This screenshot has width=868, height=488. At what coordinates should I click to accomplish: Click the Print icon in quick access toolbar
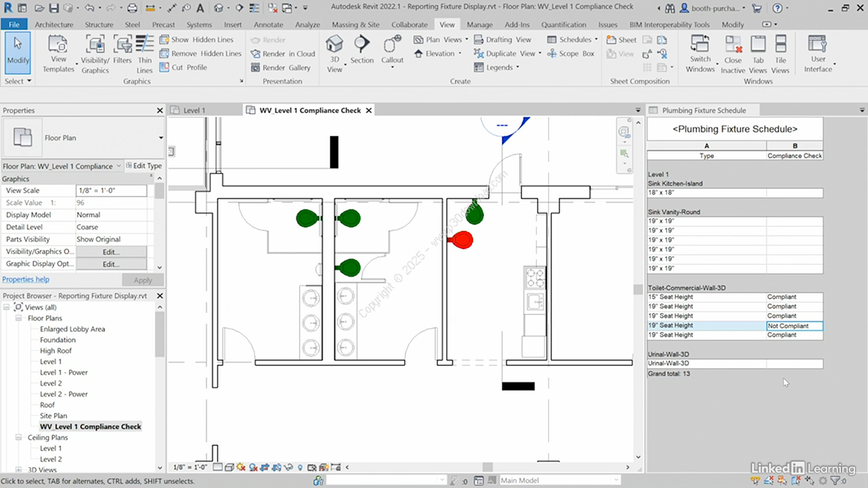tap(133, 8)
